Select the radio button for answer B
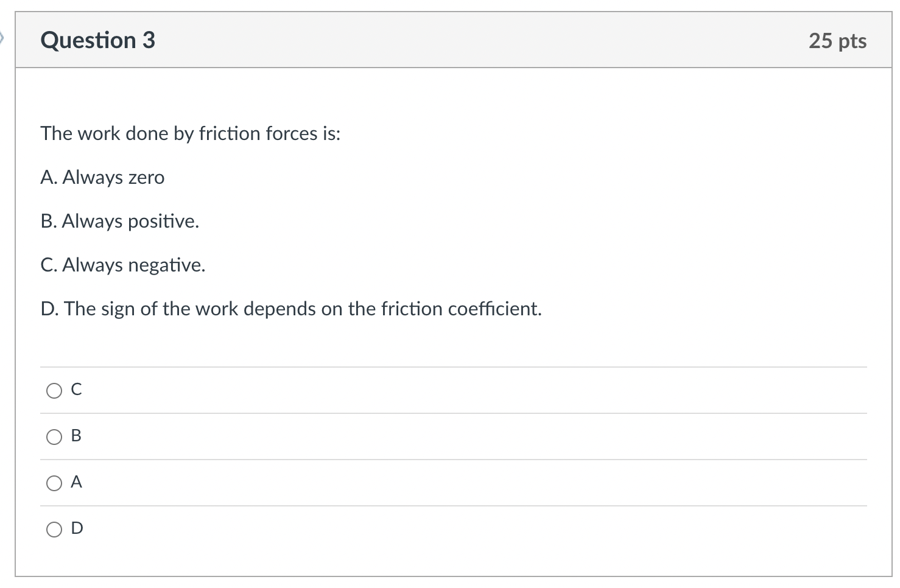Screen dimensions: 900x588 click(x=54, y=437)
